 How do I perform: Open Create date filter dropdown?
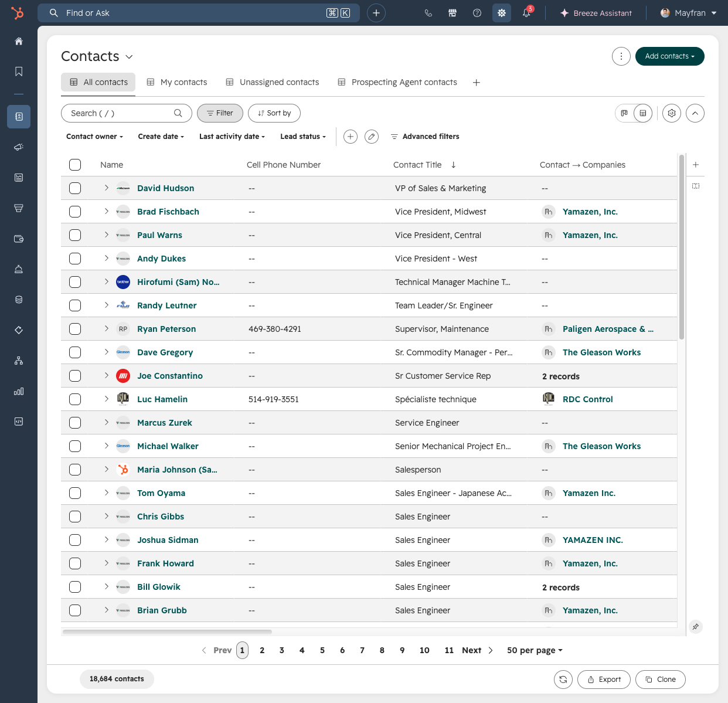pos(161,137)
